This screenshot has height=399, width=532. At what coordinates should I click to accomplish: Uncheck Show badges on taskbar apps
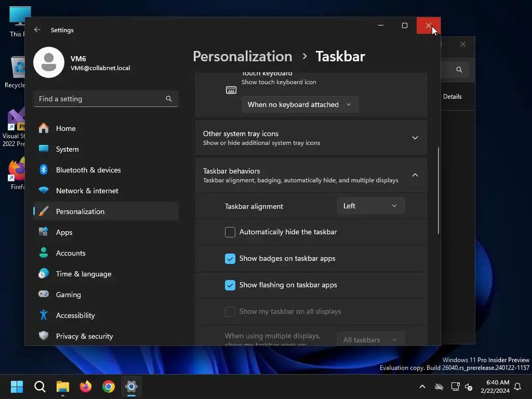(230, 259)
